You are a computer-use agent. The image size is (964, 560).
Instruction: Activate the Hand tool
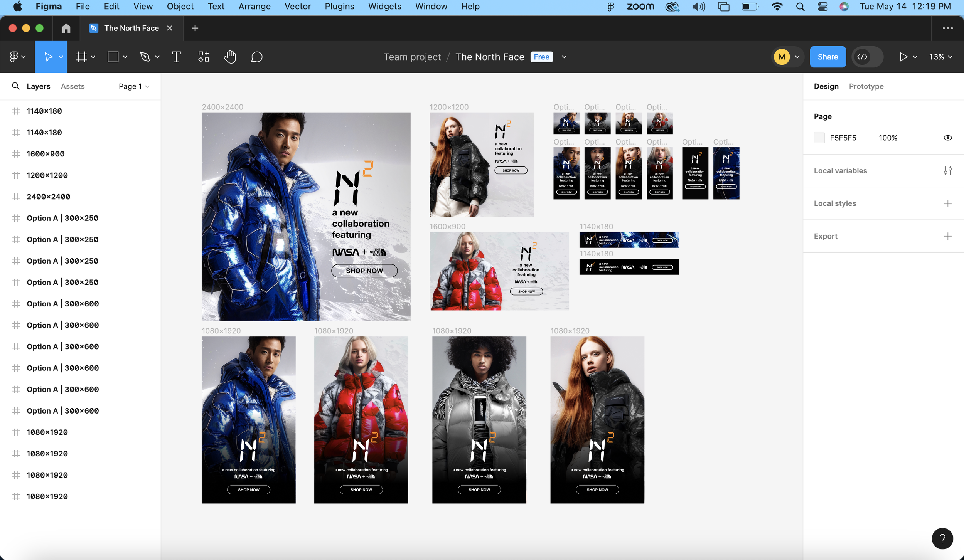[230, 57]
